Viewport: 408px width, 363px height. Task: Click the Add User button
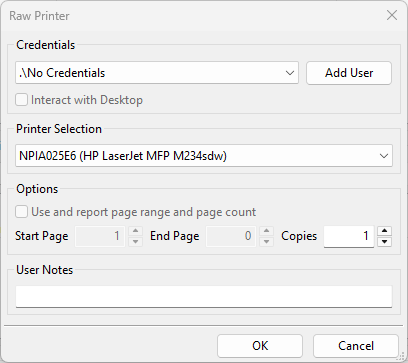click(x=349, y=73)
